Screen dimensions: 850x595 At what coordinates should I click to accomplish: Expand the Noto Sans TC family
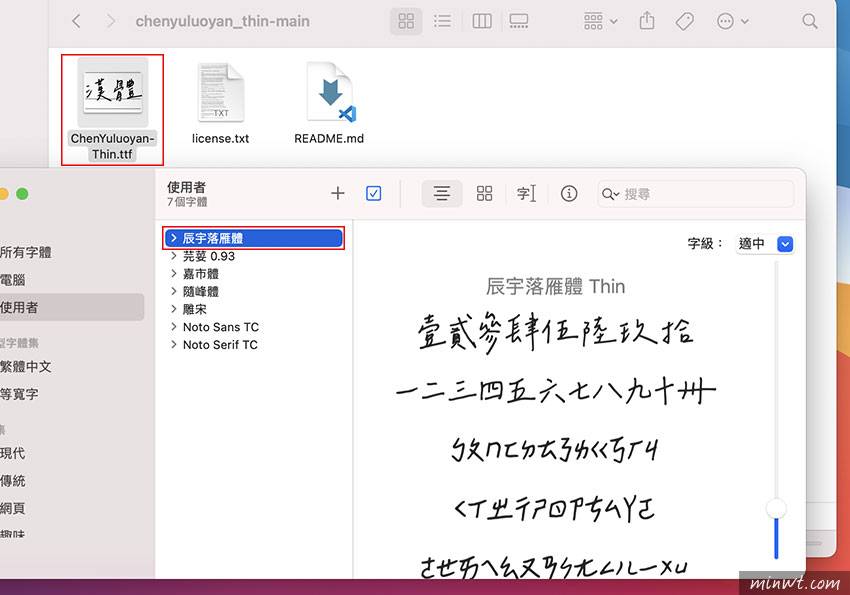click(173, 327)
